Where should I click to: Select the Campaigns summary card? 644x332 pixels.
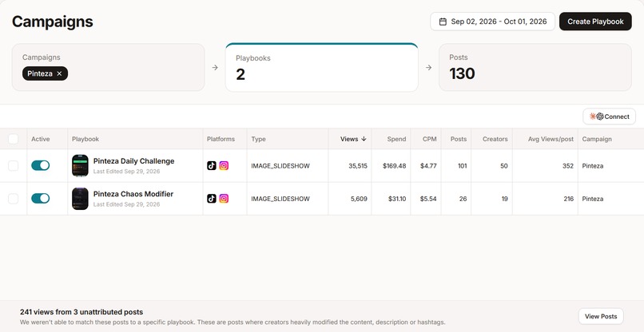[108, 67]
